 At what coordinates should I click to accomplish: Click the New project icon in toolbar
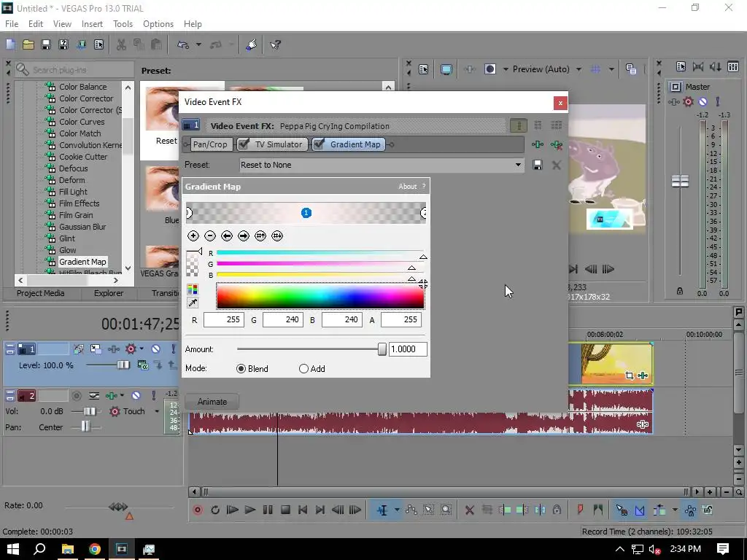[x=10, y=44]
